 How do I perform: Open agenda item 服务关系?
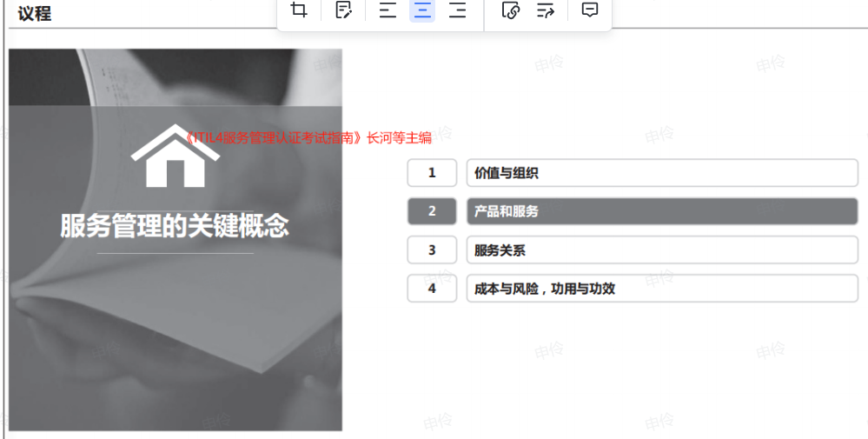pos(662,249)
